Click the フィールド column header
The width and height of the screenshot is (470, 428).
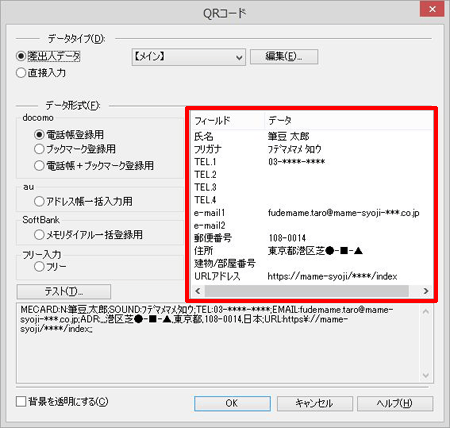point(228,121)
